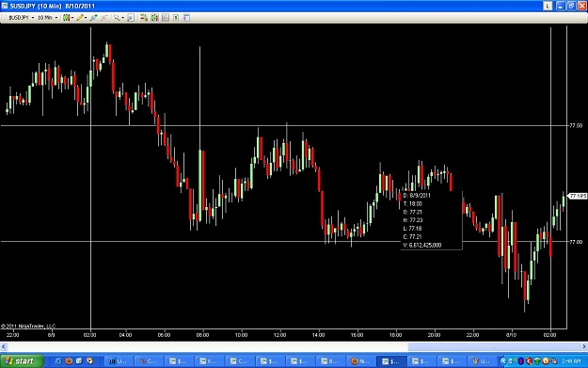
Task: Click the system clock showing 2:48 AM
Action: 571,360
